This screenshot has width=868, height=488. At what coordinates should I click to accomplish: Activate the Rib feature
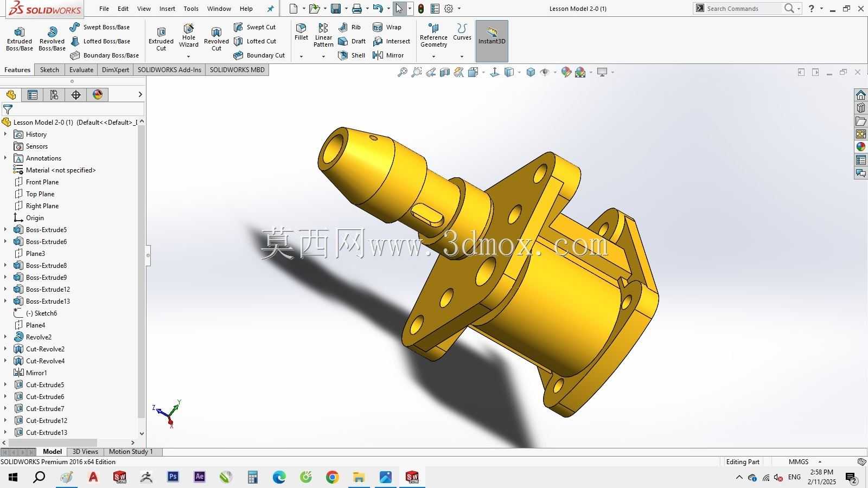pyautogui.click(x=349, y=27)
